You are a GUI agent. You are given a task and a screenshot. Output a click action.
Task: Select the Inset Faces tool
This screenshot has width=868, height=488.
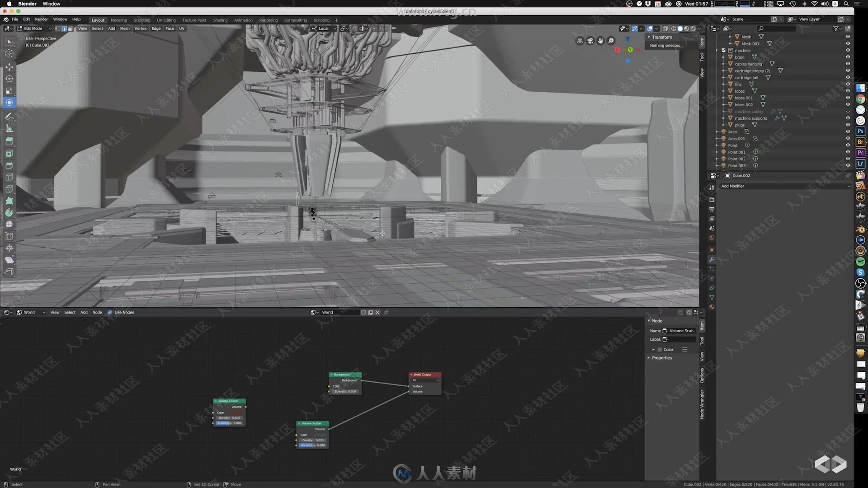click(x=9, y=154)
